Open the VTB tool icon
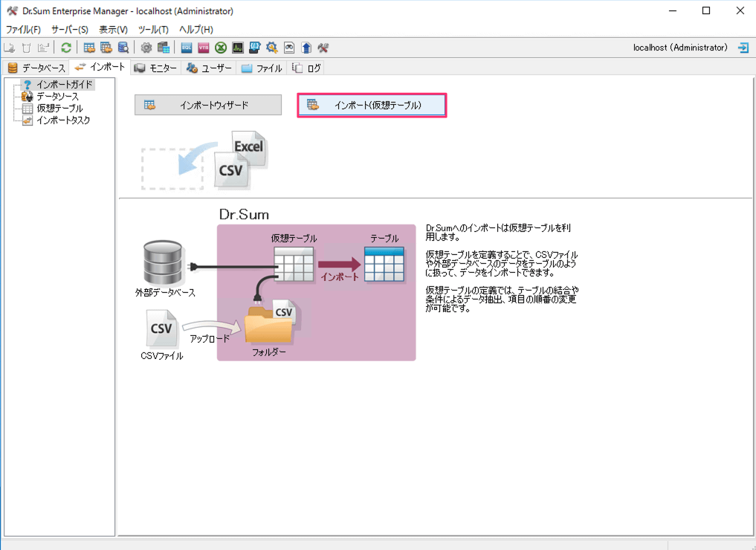756x550 pixels. click(204, 48)
